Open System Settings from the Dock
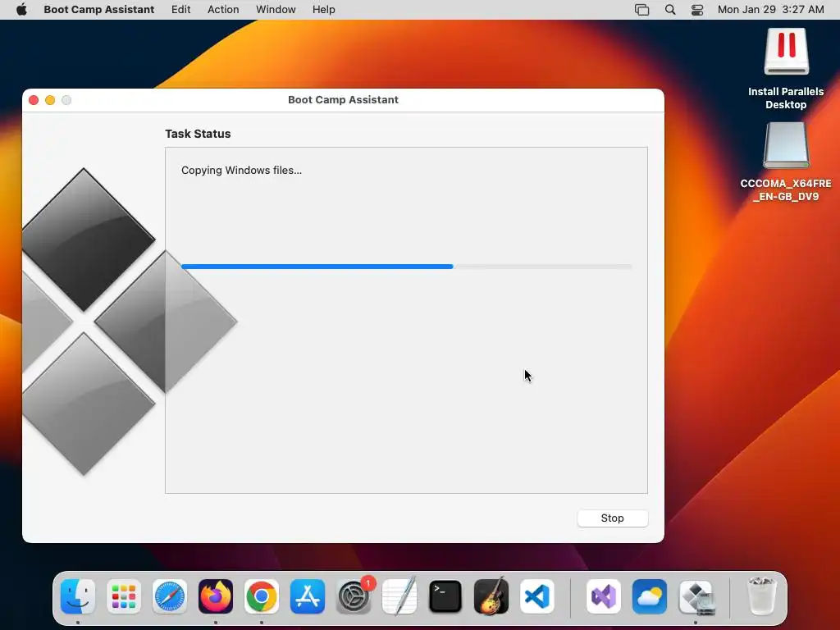This screenshot has height=630, width=840. [x=354, y=596]
